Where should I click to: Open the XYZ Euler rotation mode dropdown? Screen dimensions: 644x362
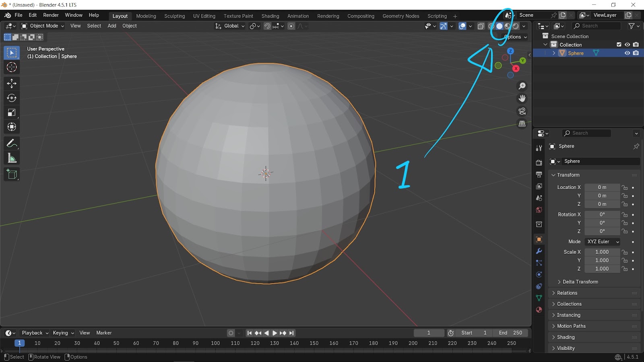point(603,242)
